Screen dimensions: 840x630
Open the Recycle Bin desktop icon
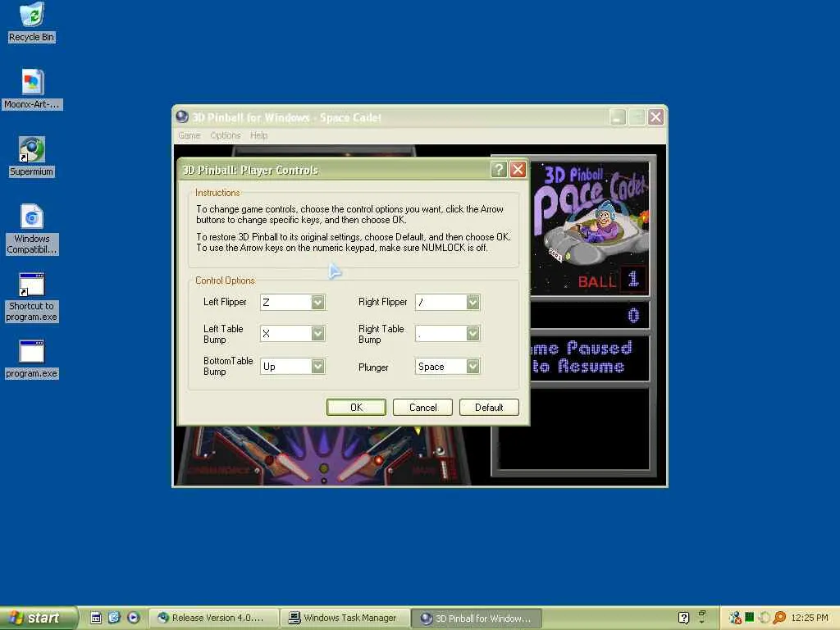point(32,22)
